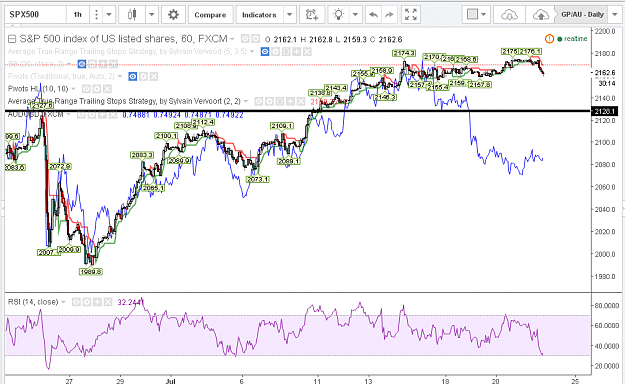Click the 2162.6 current price label

pyautogui.click(x=605, y=73)
